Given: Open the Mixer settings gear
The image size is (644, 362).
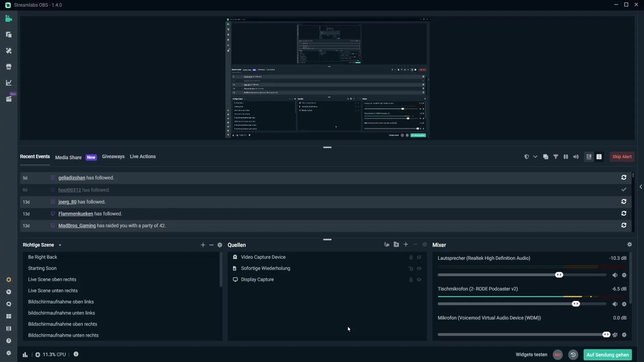Looking at the screenshot, I should (630, 245).
